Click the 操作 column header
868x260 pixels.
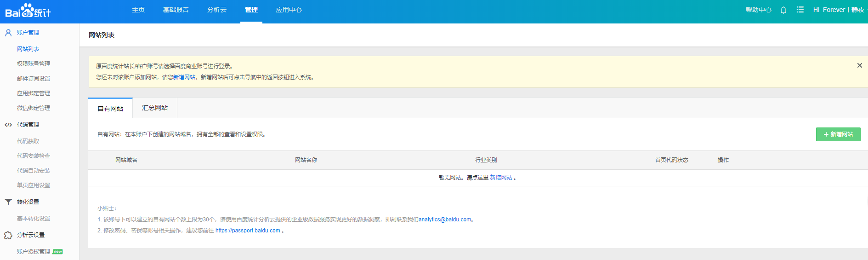[723, 160]
